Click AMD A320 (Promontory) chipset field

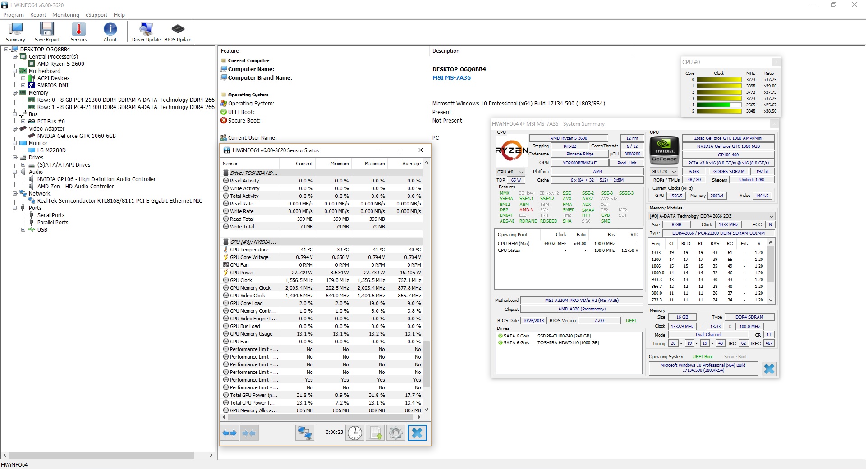(582, 309)
